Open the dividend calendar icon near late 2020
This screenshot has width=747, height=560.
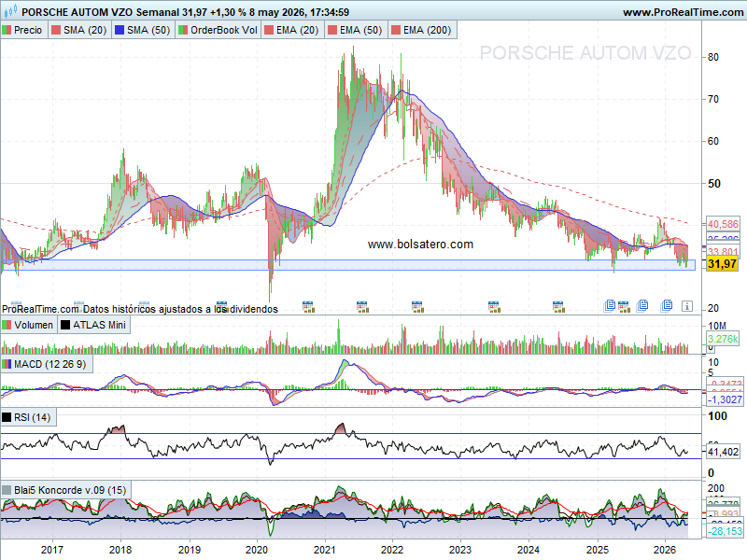[x=308, y=306]
